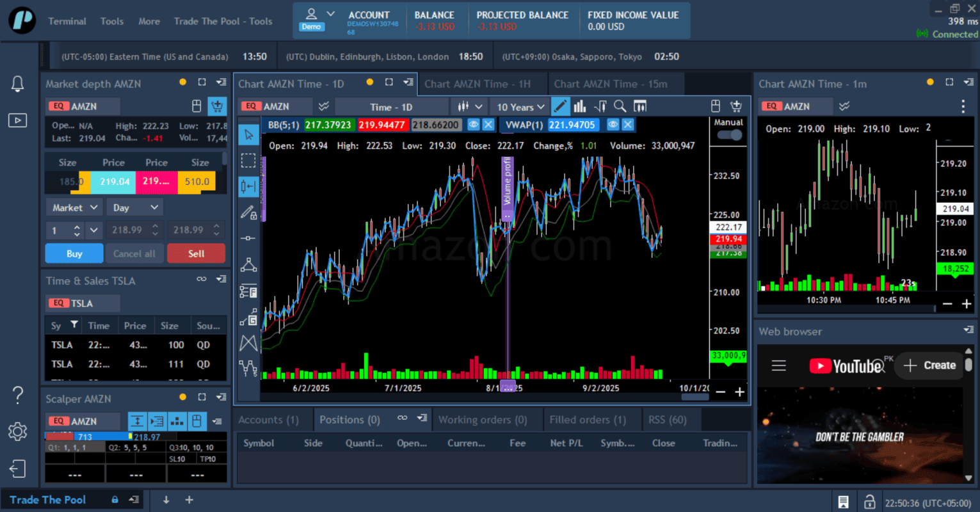Expand the account selector chevron
980x512 pixels.
pyautogui.click(x=330, y=13)
